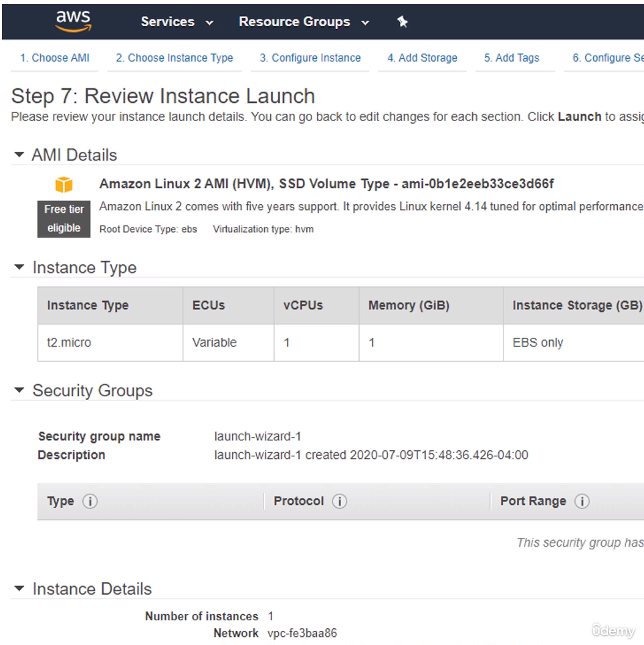This screenshot has width=644, height=645.
Task: Click the Free tier eligible badge
Action: pos(64,219)
